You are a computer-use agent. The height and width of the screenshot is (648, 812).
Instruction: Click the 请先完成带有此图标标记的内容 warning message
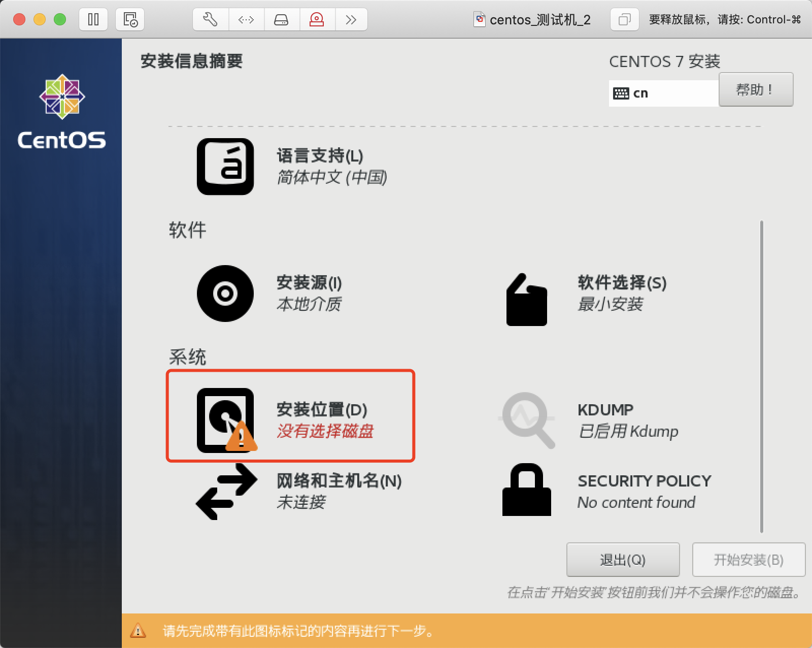click(298, 631)
